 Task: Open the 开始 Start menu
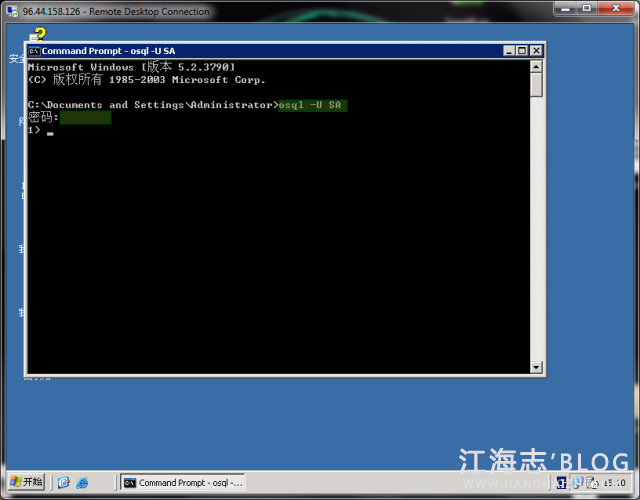26,482
